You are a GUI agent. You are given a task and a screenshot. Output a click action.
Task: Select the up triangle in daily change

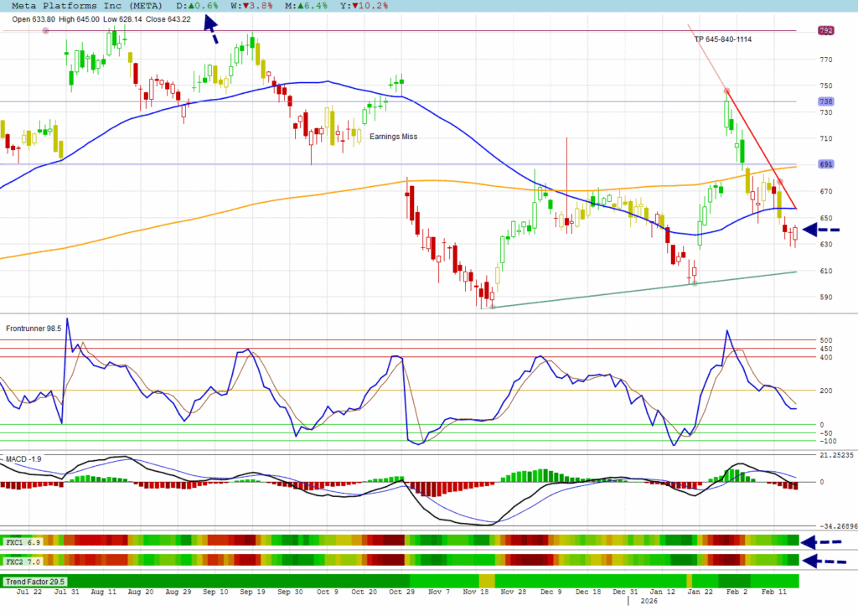pos(191,5)
